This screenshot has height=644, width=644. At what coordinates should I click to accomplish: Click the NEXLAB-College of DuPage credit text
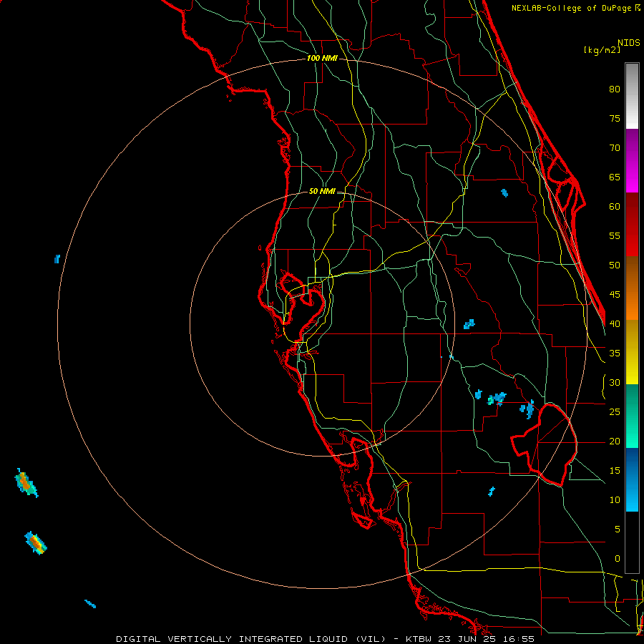[572, 8]
